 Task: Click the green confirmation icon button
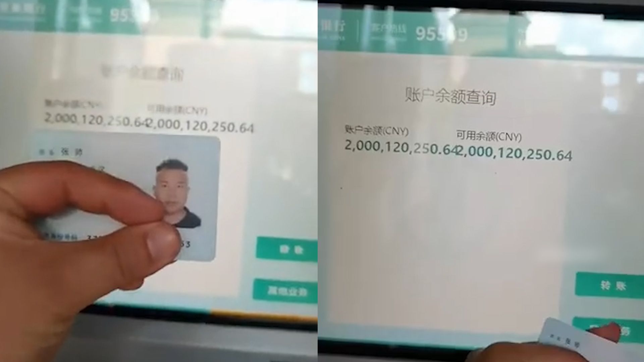click(287, 249)
